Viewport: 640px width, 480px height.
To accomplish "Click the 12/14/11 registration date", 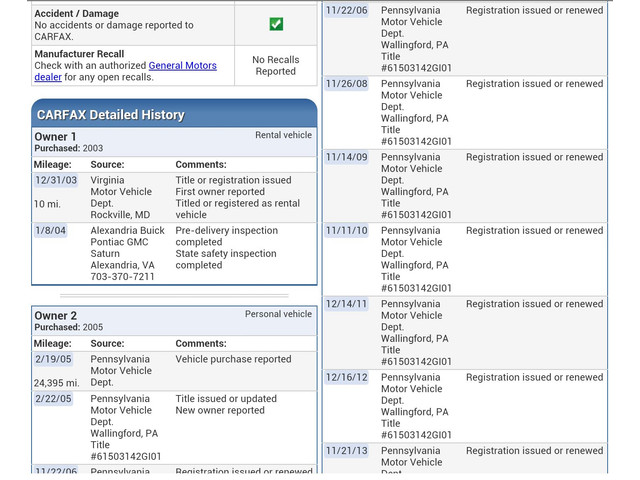I will [x=346, y=304].
